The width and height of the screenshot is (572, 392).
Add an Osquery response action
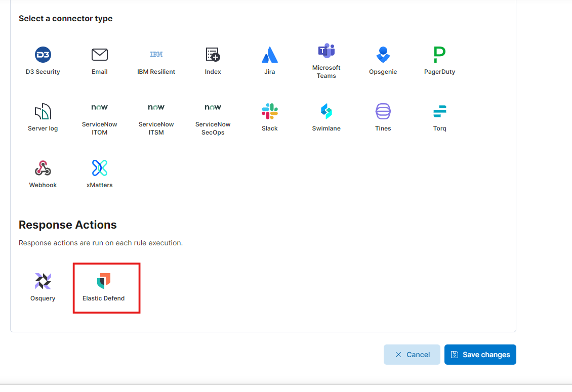point(43,287)
